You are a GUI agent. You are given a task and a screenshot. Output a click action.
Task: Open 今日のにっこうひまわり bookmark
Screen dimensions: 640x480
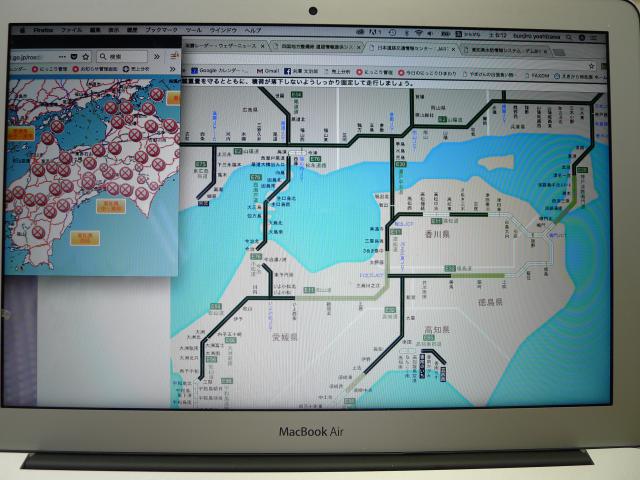coord(427,73)
